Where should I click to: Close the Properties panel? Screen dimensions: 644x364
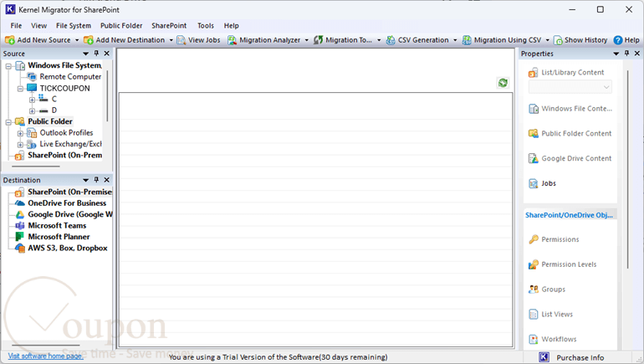tap(637, 54)
